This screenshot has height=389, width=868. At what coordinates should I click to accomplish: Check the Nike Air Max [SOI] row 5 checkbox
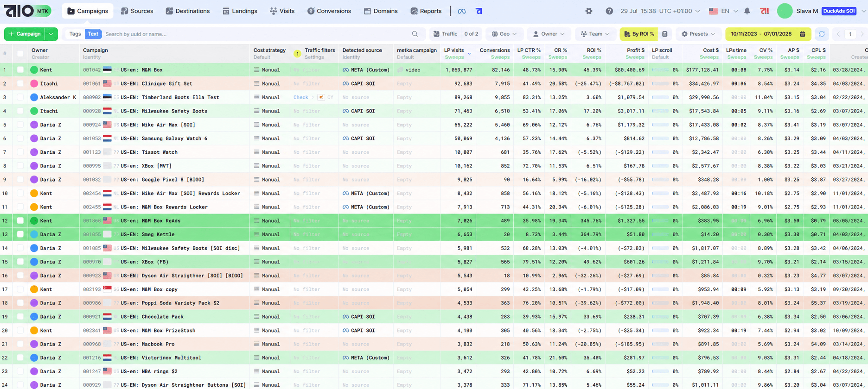[20, 125]
